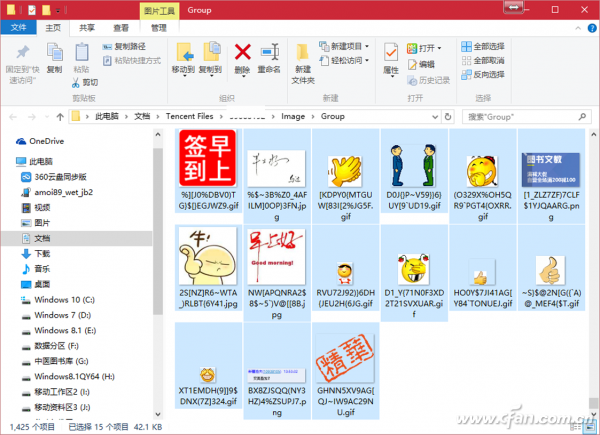The height and width of the screenshot is (435, 600).
Task: Select Windows 7 (D:) drive
Action: coord(57,315)
